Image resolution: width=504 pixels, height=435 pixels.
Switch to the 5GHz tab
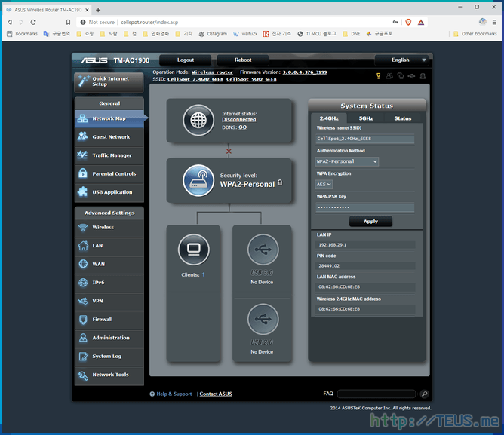pos(366,118)
